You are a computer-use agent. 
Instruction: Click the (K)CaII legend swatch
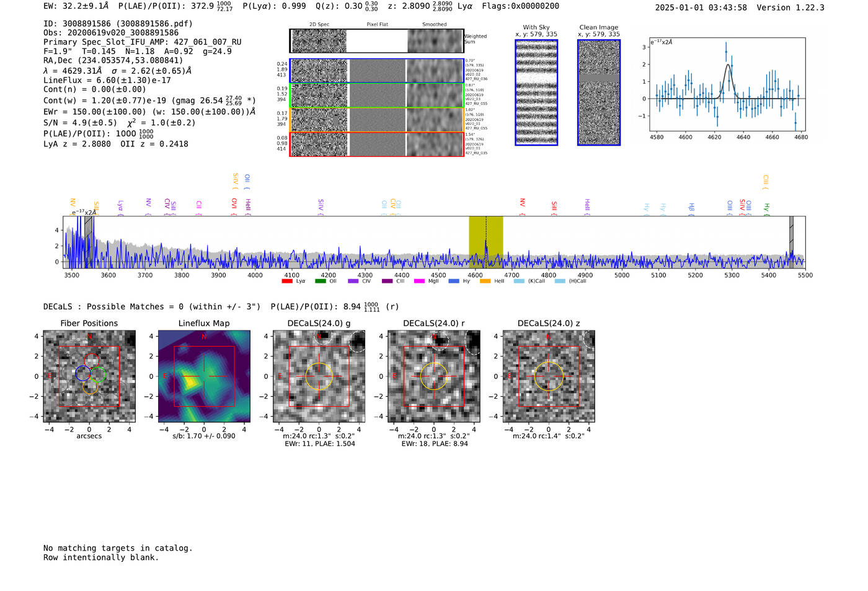[519, 282]
